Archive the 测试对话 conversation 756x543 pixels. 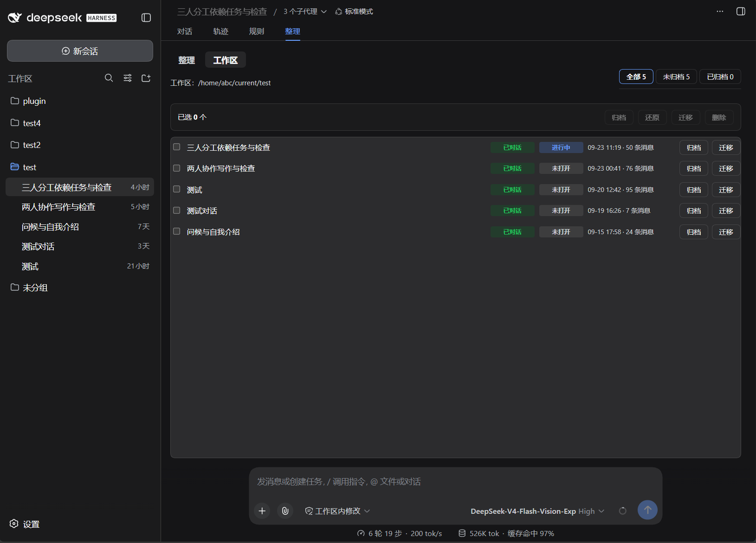click(694, 211)
